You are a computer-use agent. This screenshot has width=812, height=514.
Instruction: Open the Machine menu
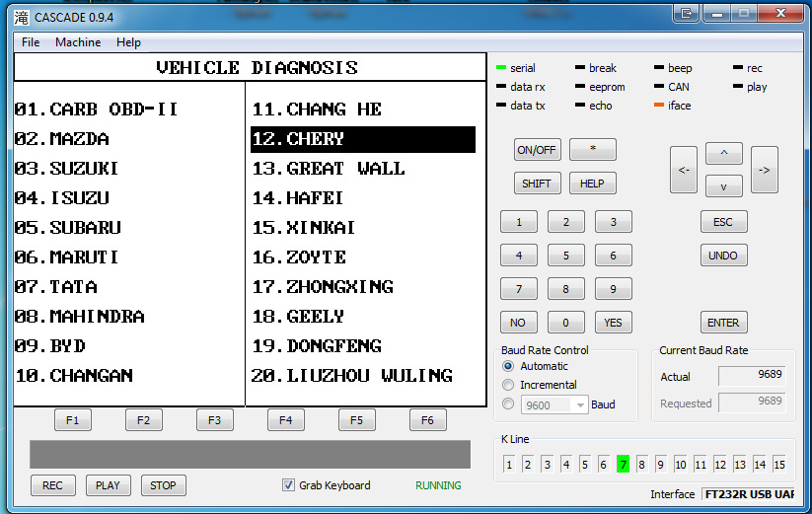point(78,42)
